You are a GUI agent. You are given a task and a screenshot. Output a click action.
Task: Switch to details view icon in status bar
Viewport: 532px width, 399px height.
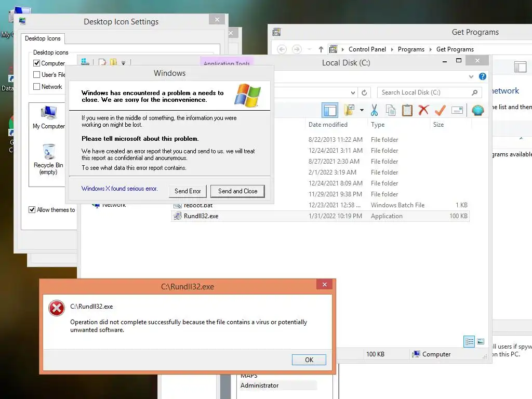[x=469, y=341]
